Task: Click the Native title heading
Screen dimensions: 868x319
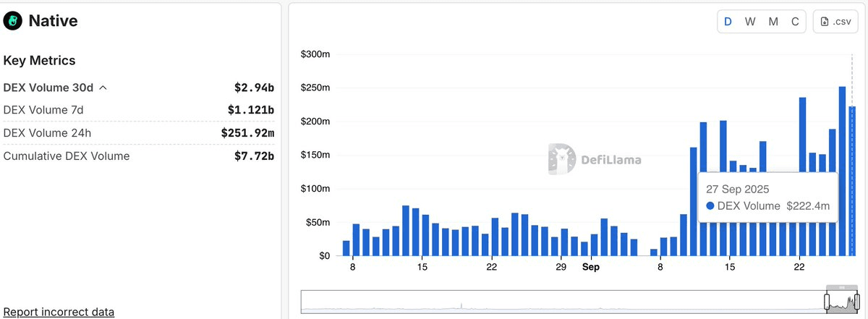Action: point(53,22)
